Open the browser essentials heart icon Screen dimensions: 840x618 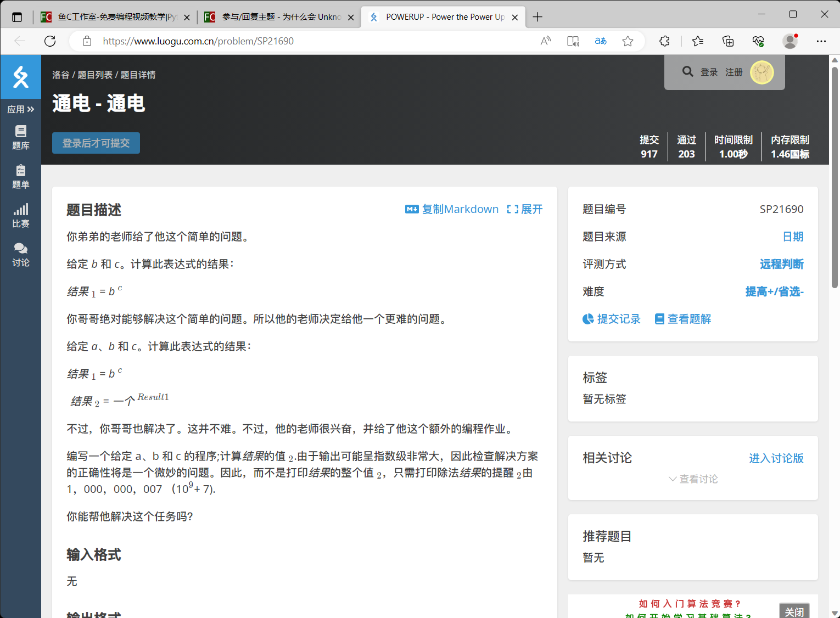point(758,41)
